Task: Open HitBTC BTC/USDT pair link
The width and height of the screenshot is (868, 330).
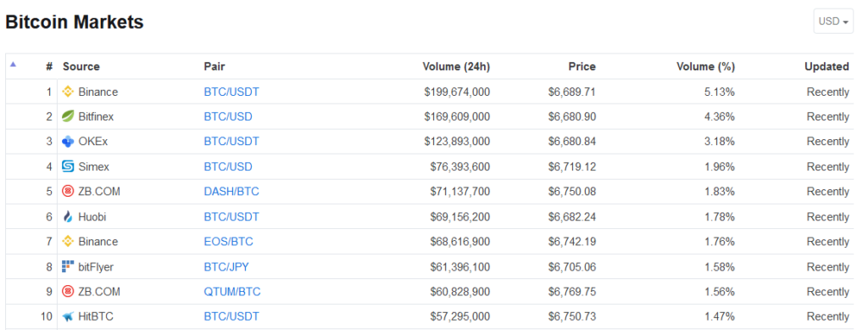Action: (231, 316)
